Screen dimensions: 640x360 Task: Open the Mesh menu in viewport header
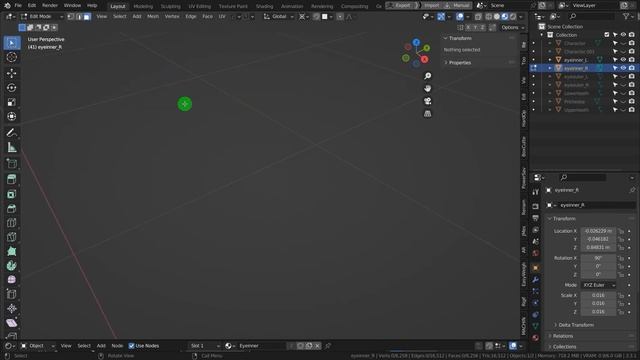pos(153,16)
